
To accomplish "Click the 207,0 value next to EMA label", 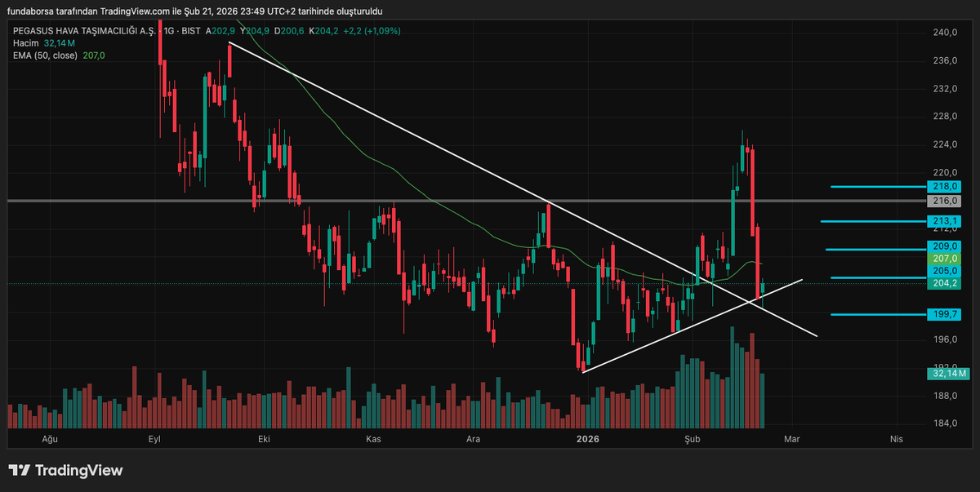I will coord(94,55).
